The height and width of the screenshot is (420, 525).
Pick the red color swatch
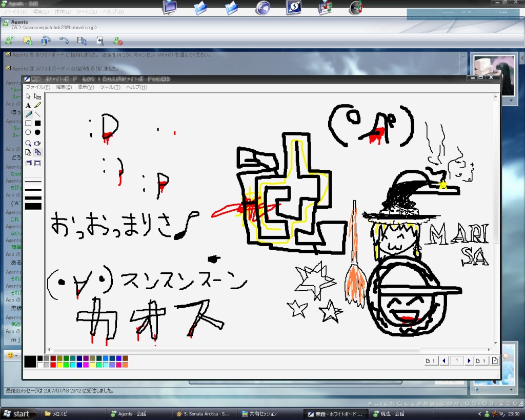coord(53,365)
